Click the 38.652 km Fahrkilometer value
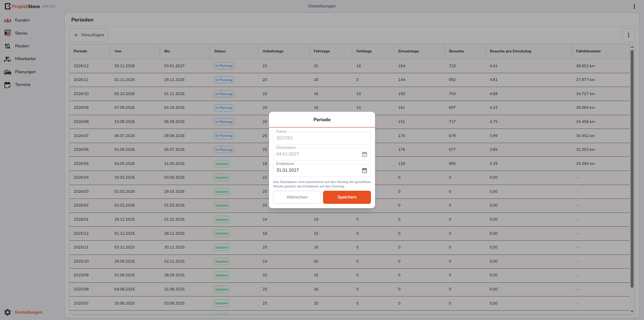 tap(585, 66)
